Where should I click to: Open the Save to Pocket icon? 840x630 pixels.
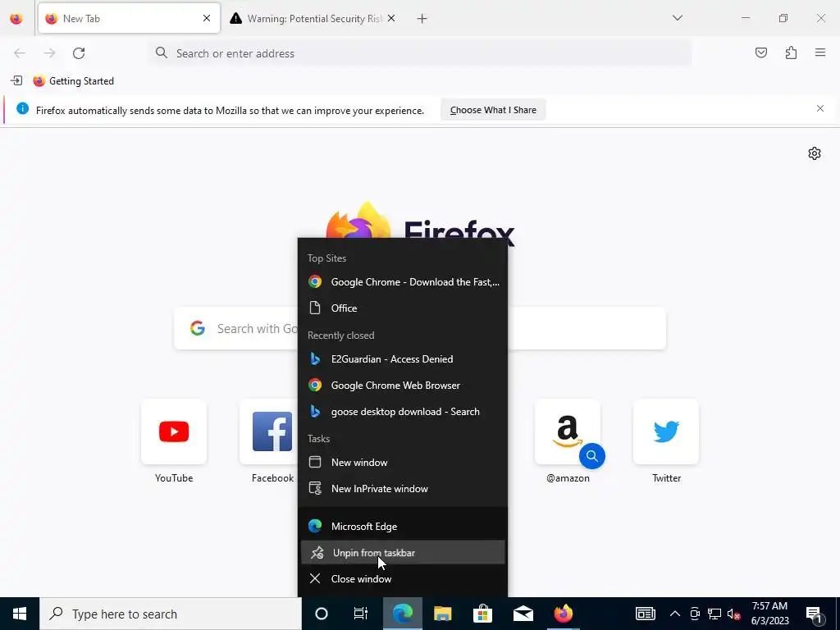pos(760,52)
